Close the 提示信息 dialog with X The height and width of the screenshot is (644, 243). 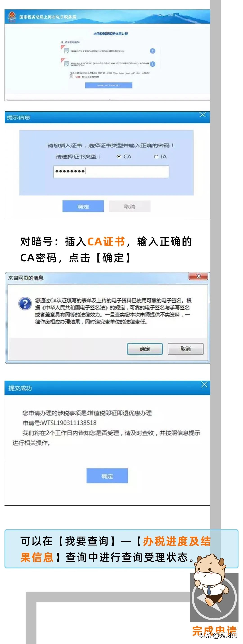click(202, 115)
